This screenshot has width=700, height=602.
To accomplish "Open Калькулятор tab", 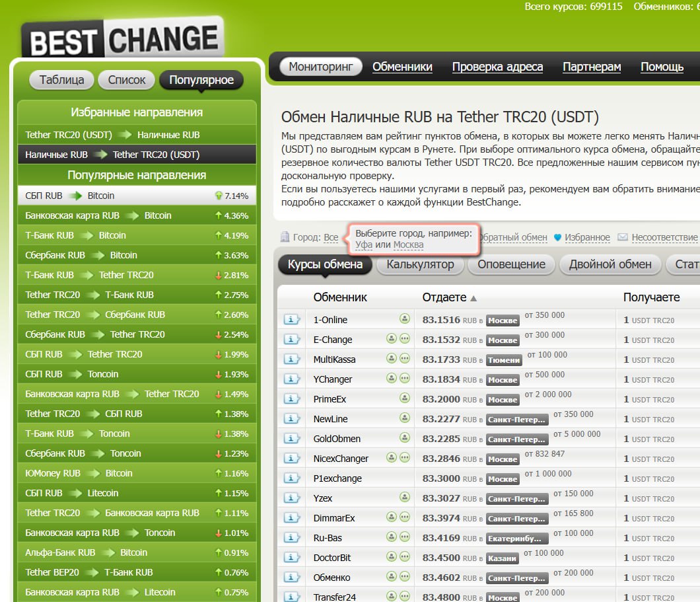I will point(420,264).
